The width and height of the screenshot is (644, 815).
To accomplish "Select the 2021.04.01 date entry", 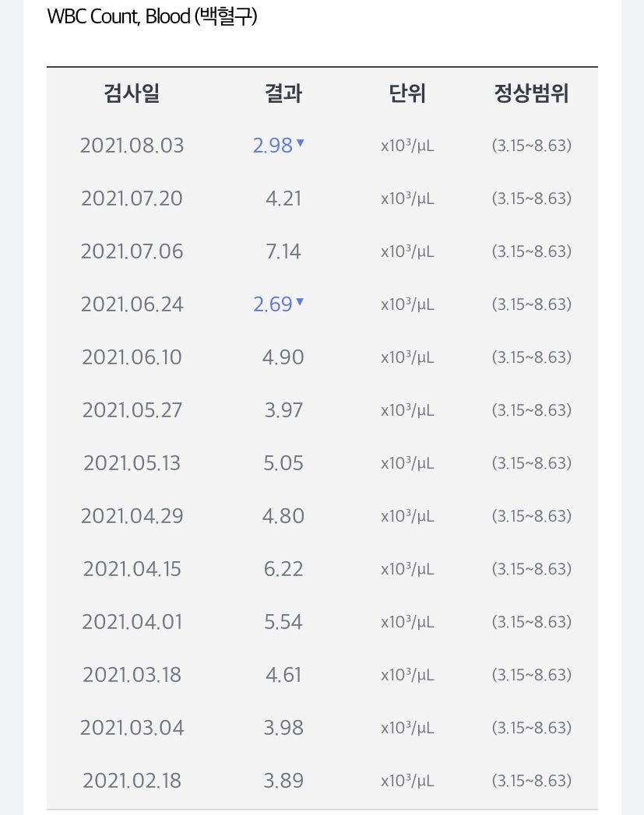I will tap(132, 622).
